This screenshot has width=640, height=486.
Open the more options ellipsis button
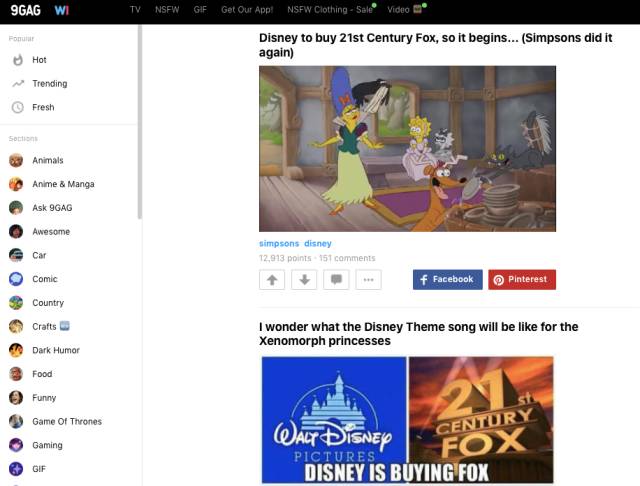[368, 280]
